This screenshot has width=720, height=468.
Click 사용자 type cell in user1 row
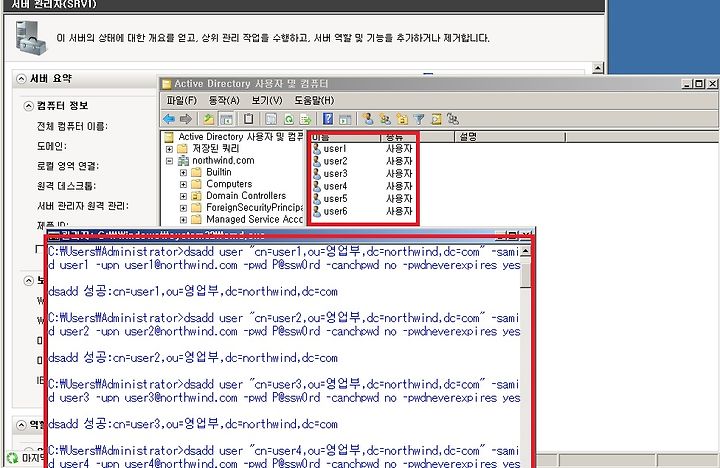[399, 149]
